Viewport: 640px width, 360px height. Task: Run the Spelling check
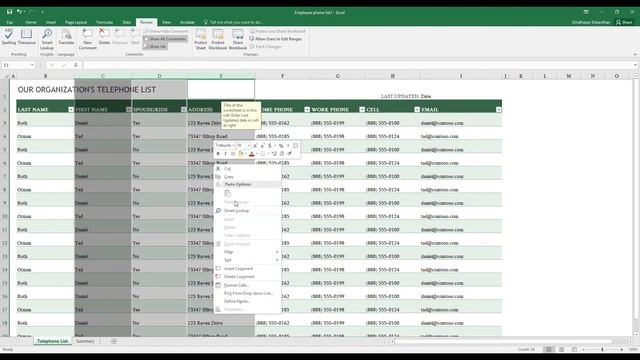point(9,37)
